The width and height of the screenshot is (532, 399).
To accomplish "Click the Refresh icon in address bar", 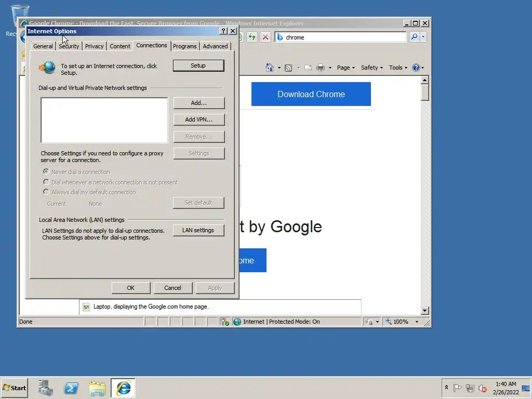I will point(252,37).
